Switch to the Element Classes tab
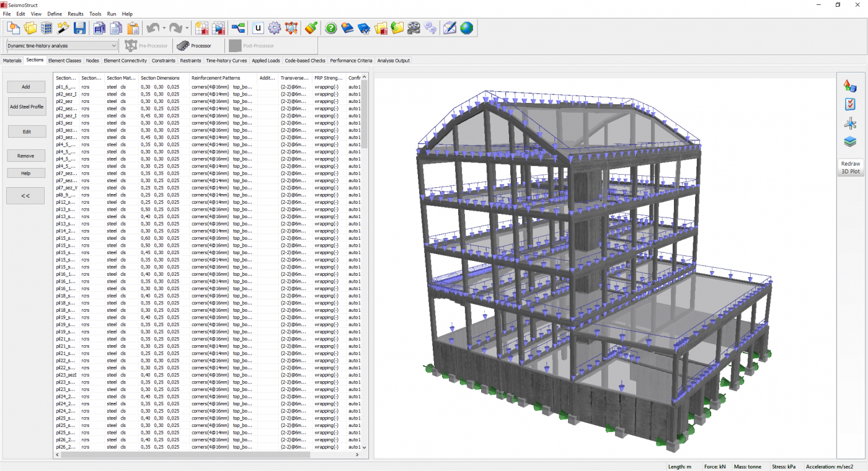The height and width of the screenshot is (471, 868). point(64,61)
